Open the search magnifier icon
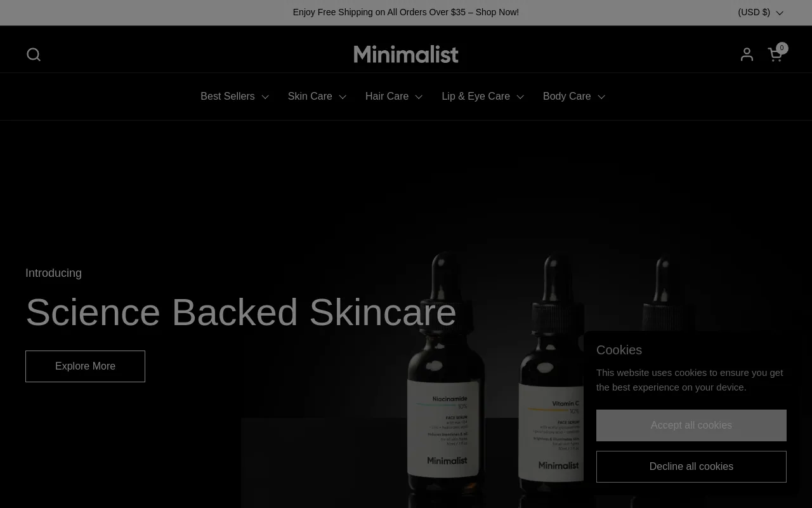Viewport: 812px width, 508px height. pyautogui.click(x=34, y=55)
